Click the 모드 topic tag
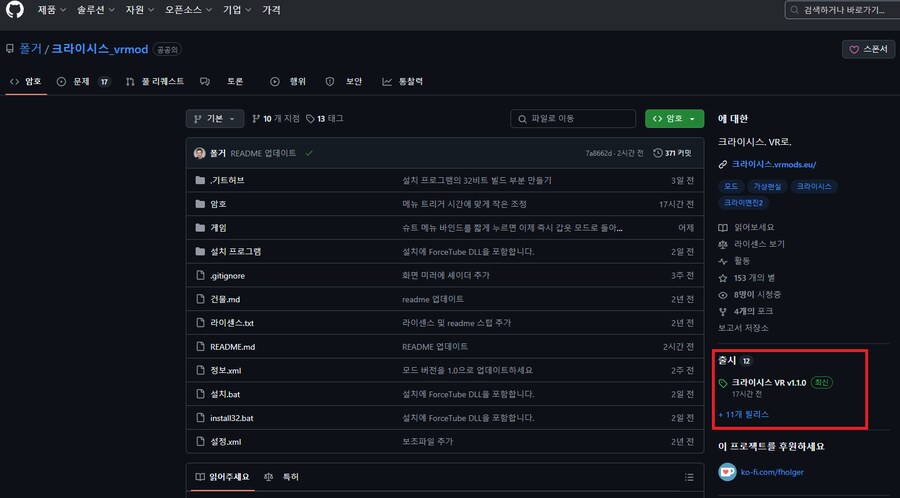 731,186
